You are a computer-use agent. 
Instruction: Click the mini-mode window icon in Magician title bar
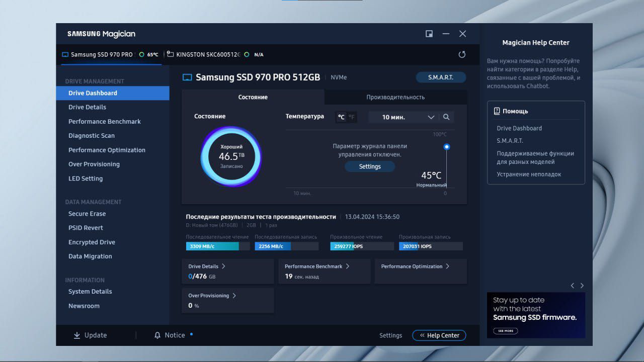429,34
